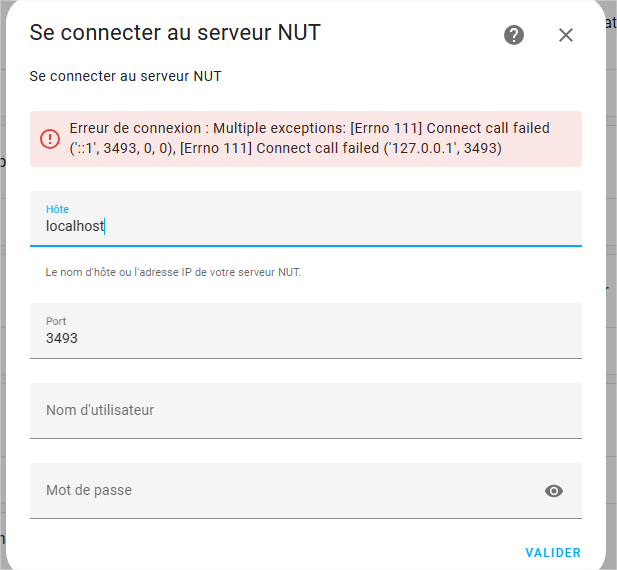Select the Port field showing 3493

(306, 331)
